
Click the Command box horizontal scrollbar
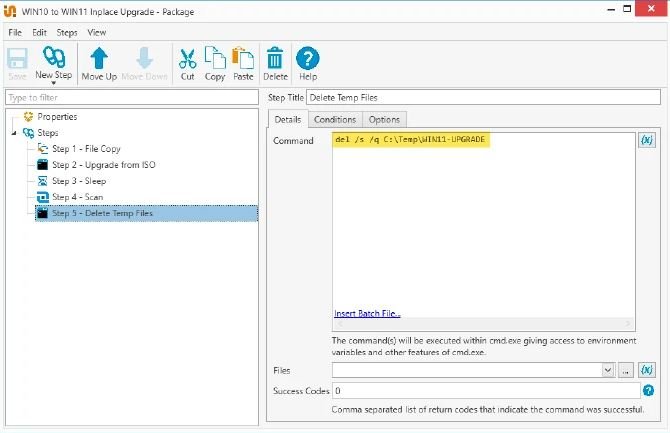tap(483, 324)
